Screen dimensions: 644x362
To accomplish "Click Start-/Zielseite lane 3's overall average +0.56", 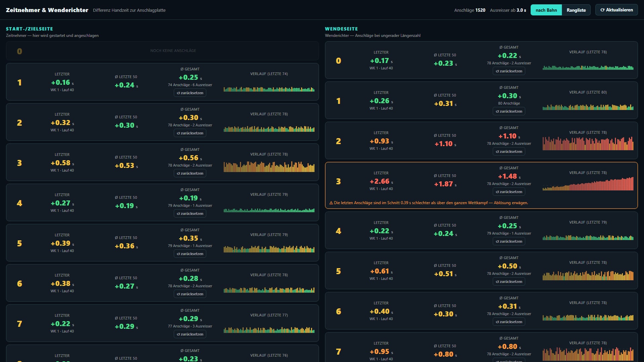I will pos(190,158).
